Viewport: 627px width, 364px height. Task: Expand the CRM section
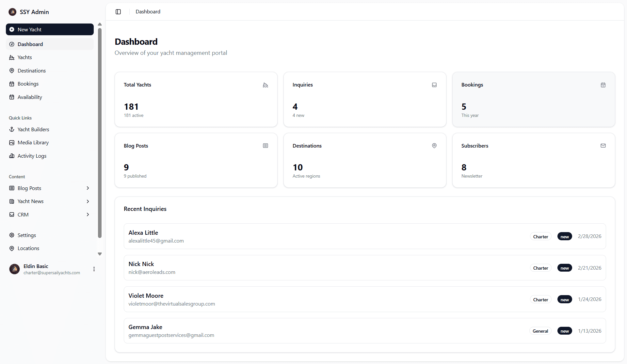(x=88, y=214)
